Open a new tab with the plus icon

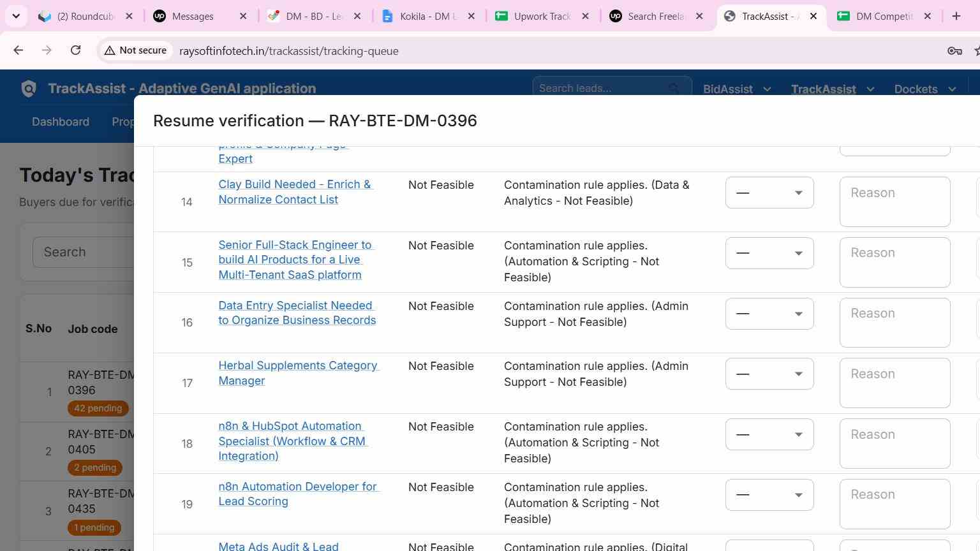pos(956,16)
